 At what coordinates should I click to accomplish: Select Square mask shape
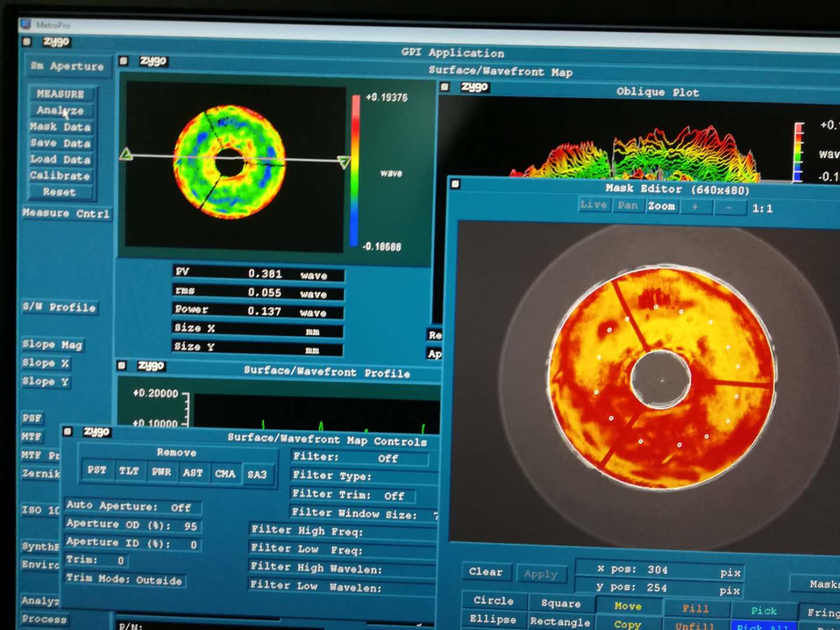click(561, 603)
